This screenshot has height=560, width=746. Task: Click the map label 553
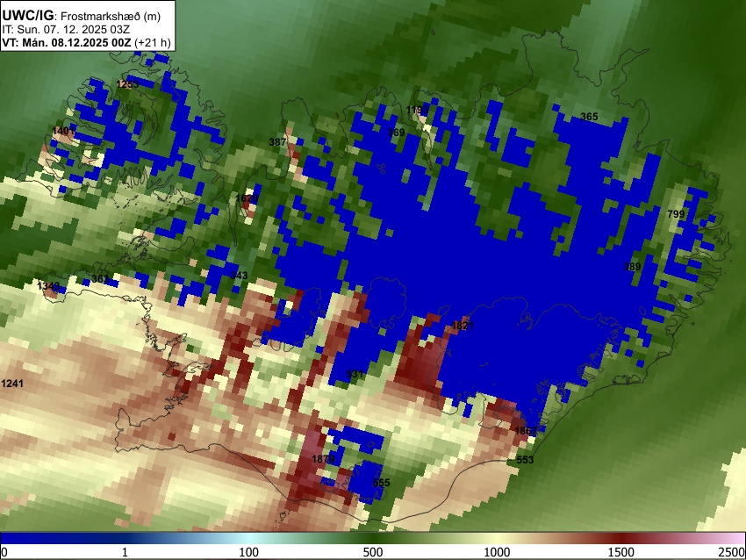tap(525, 460)
